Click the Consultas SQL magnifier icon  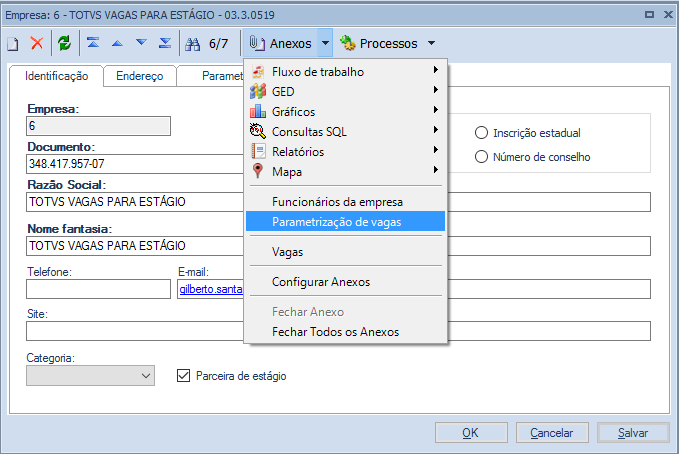tap(258, 131)
